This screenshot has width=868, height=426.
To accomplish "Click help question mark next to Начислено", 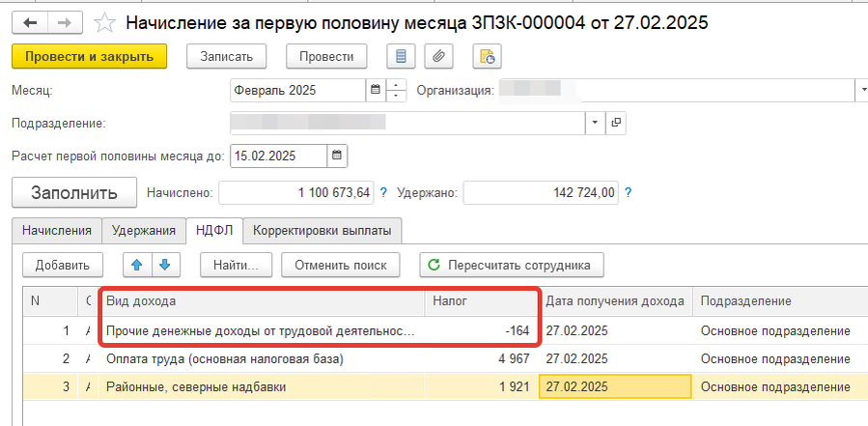I will tap(382, 193).
